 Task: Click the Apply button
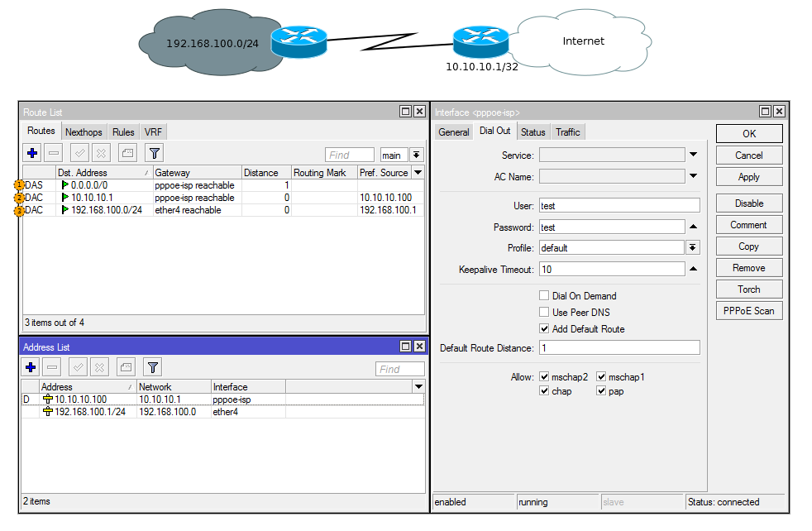(749, 177)
